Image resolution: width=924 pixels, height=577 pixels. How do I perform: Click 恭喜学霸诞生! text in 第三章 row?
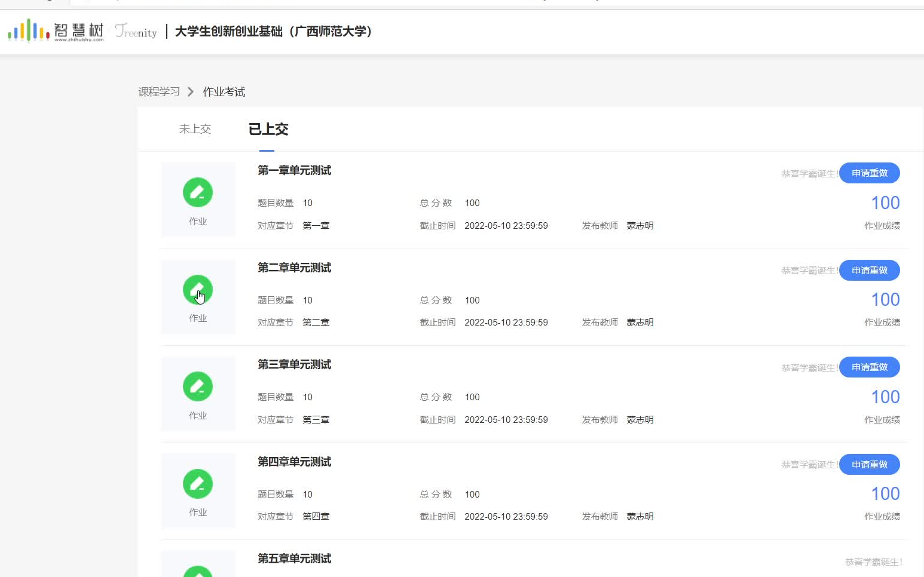pos(810,368)
